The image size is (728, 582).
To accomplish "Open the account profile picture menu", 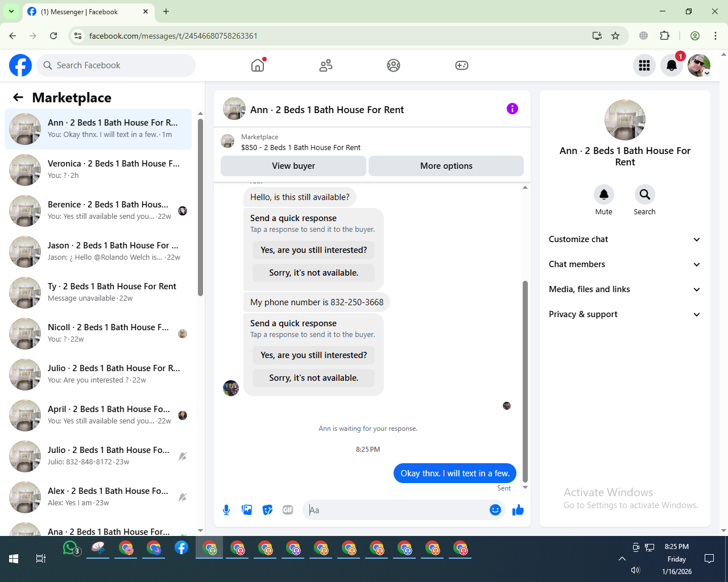I will (x=699, y=65).
